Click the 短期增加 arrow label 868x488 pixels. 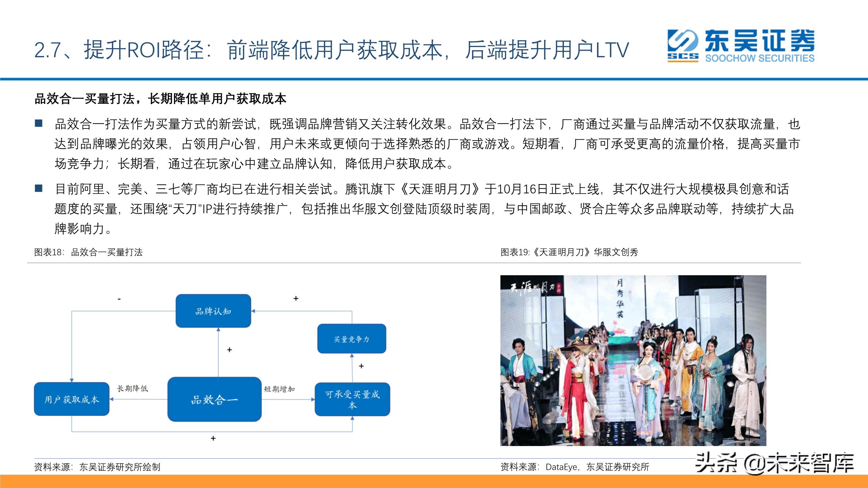(x=279, y=389)
